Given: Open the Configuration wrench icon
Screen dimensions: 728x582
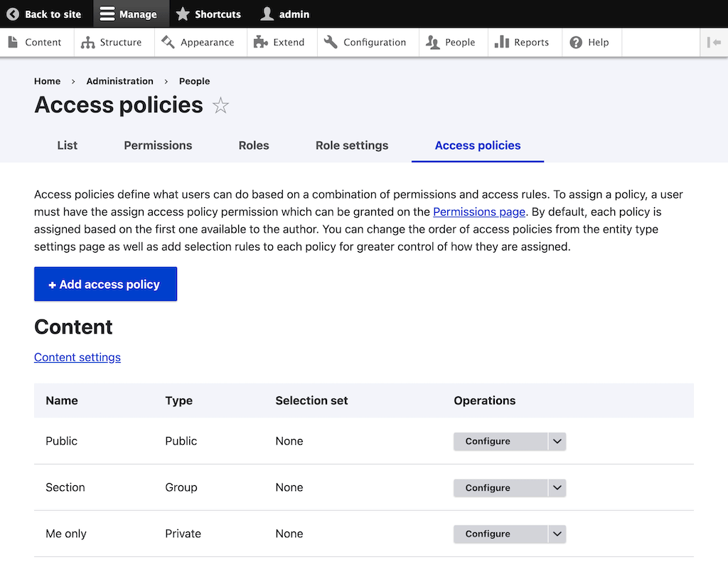Looking at the screenshot, I should pos(331,43).
